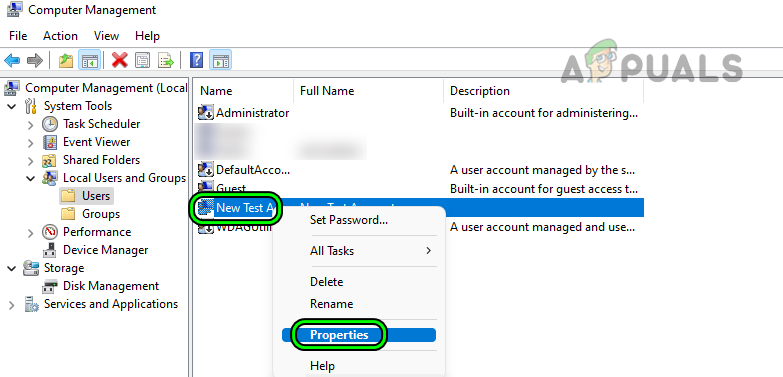Collapse the Local Users and Groups node
Image resolution: width=783 pixels, height=377 pixels.
(x=31, y=178)
